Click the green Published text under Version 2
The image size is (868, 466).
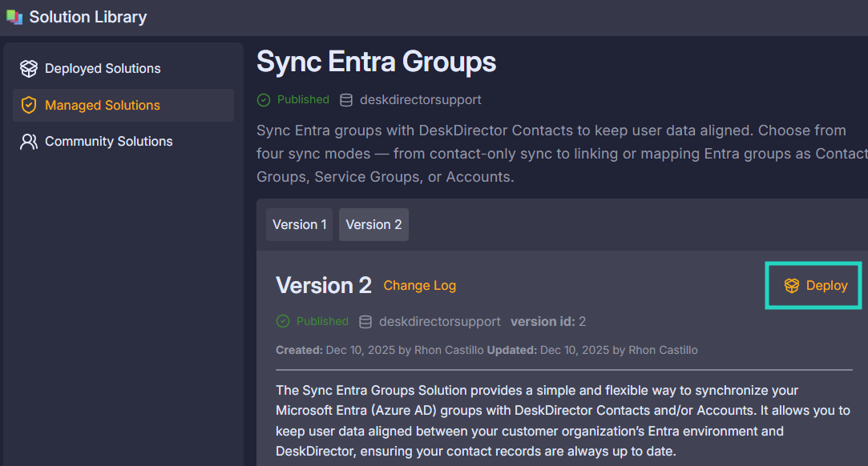pos(322,321)
